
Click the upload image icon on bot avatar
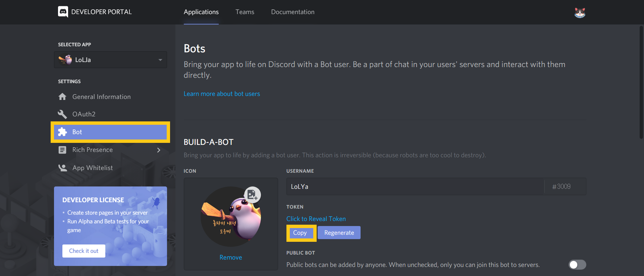point(252,195)
